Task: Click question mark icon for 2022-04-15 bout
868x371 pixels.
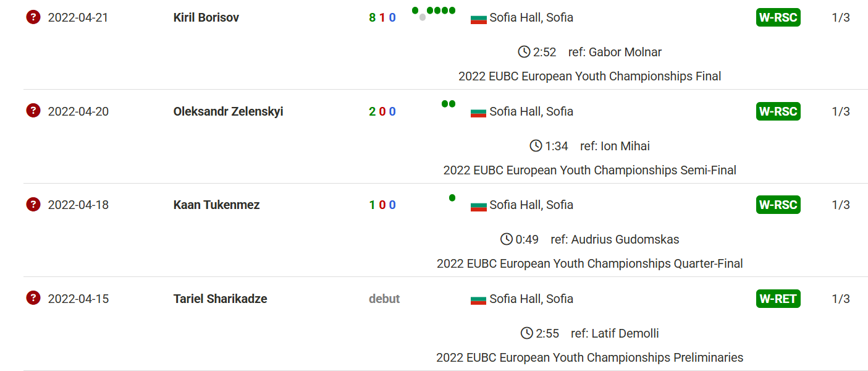Action: tap(33, 298)
